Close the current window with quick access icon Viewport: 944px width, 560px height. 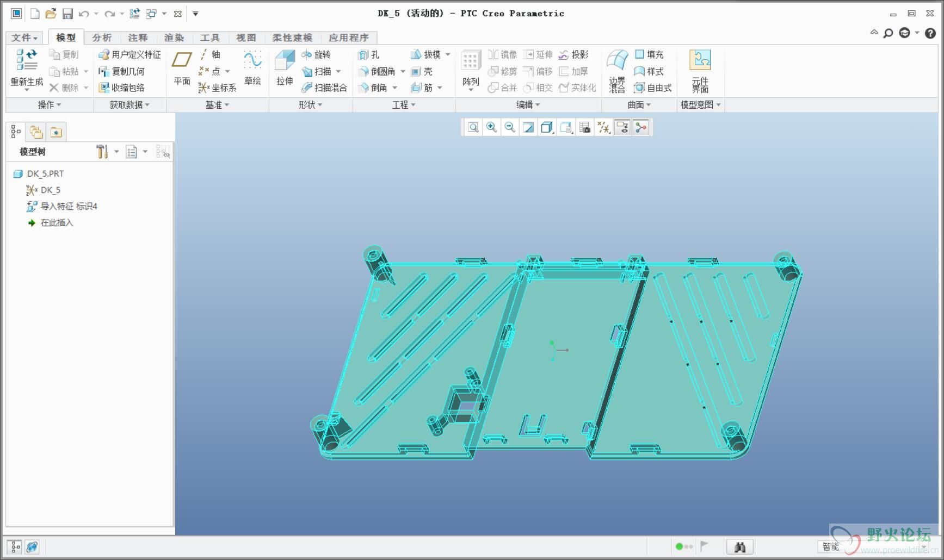[177, 14]
